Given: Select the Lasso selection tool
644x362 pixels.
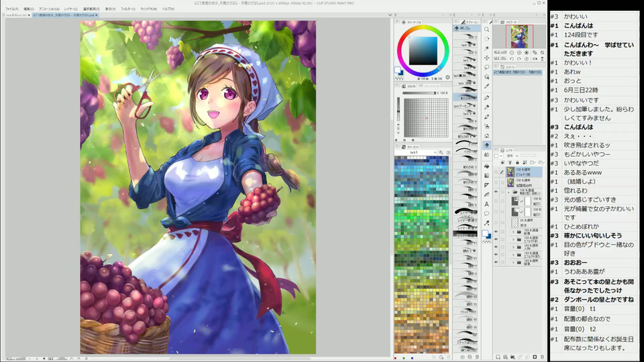Looking at the screenshot, I should tap(487, 67).
